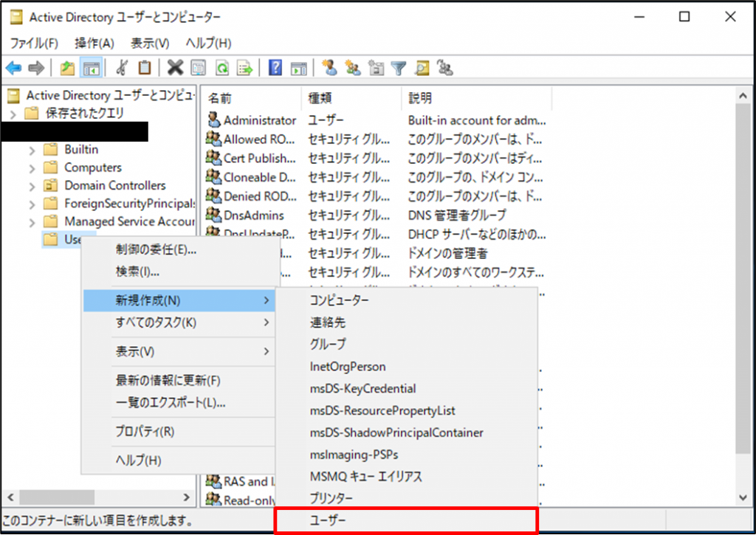
Task: Select 新規作成(N) in the context menu
Action: tap(179, 300)
